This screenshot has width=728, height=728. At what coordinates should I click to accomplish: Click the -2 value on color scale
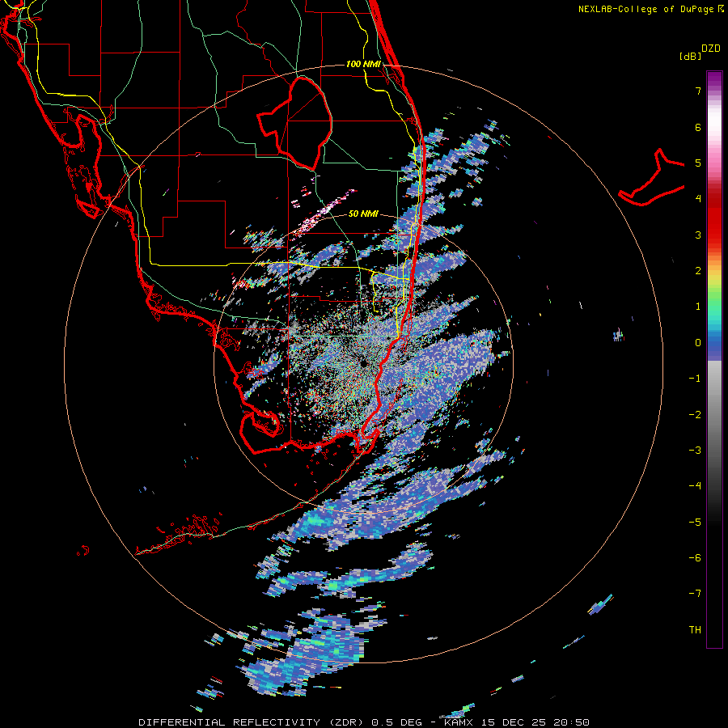point(695,415)
